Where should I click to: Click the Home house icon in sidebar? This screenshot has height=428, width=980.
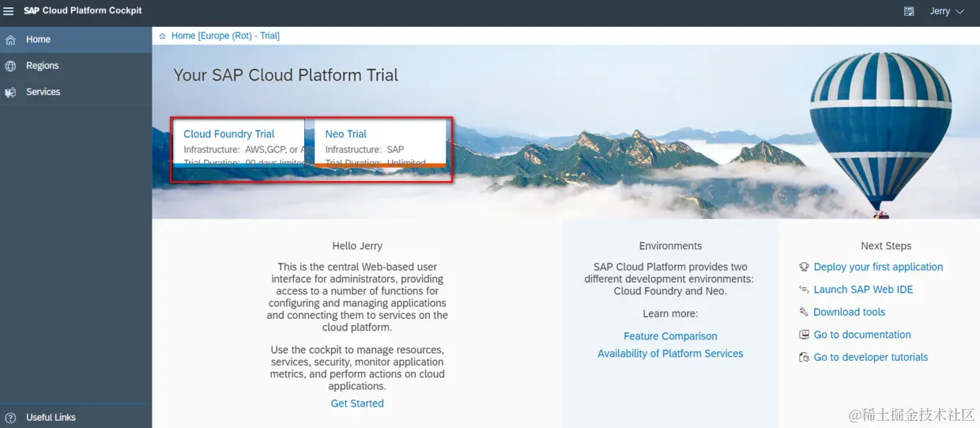[10, 40]
